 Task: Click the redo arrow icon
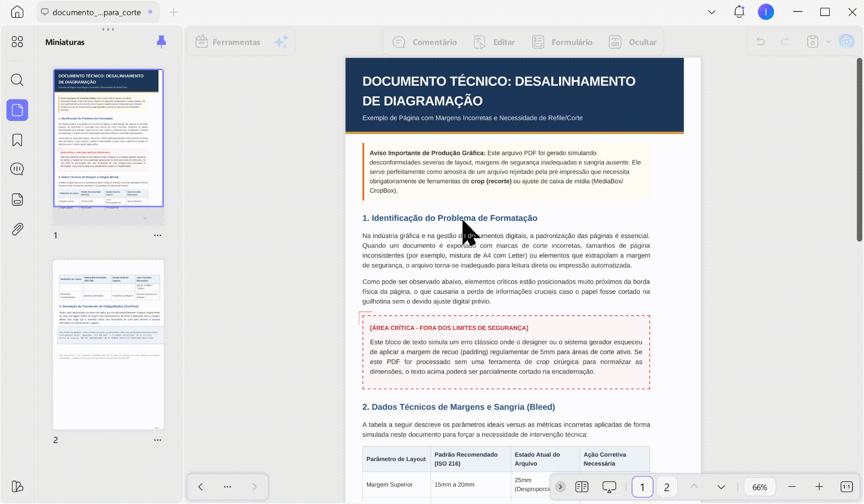pyautogui.click(x=785, y=42)
